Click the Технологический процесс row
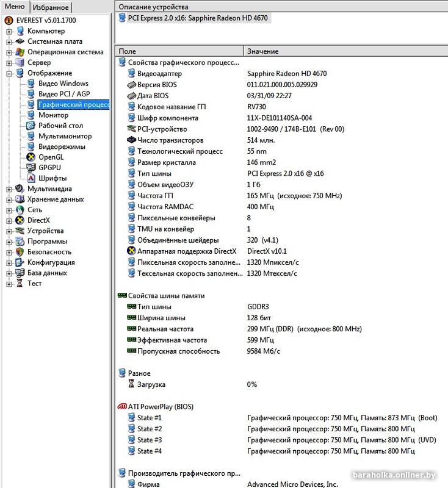Screen dimensions: 448x488 [281, 151]
